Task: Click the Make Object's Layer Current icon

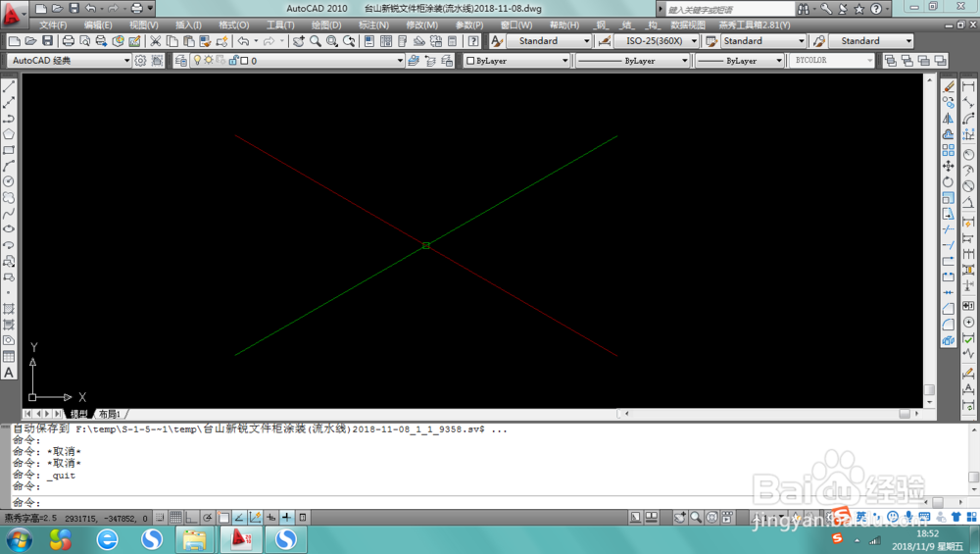Action: click(x=414, y=61)
